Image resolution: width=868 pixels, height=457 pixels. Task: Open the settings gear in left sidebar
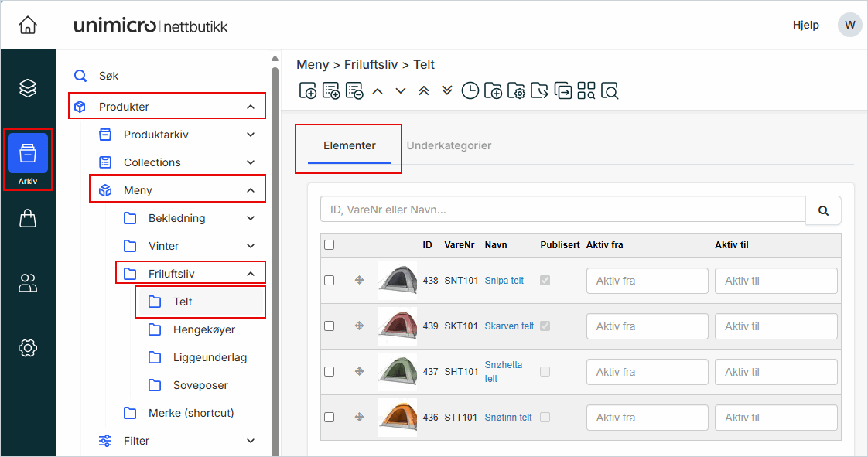coord(28,348)
